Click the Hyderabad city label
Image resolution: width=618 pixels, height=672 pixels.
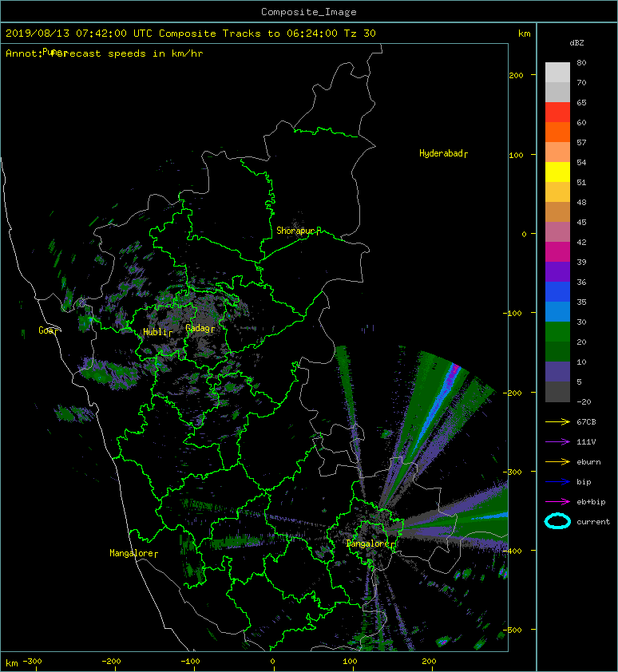(442, 153)
